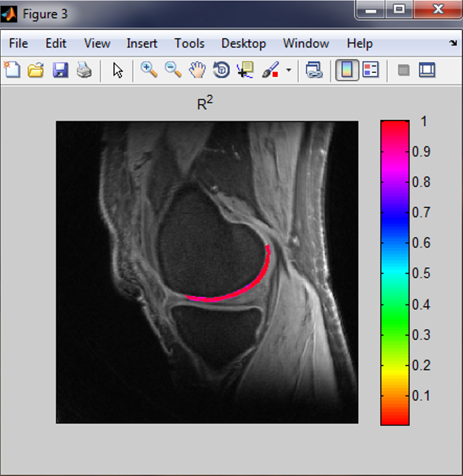Expand the Brush color dropdown arrow

point(289,70)
